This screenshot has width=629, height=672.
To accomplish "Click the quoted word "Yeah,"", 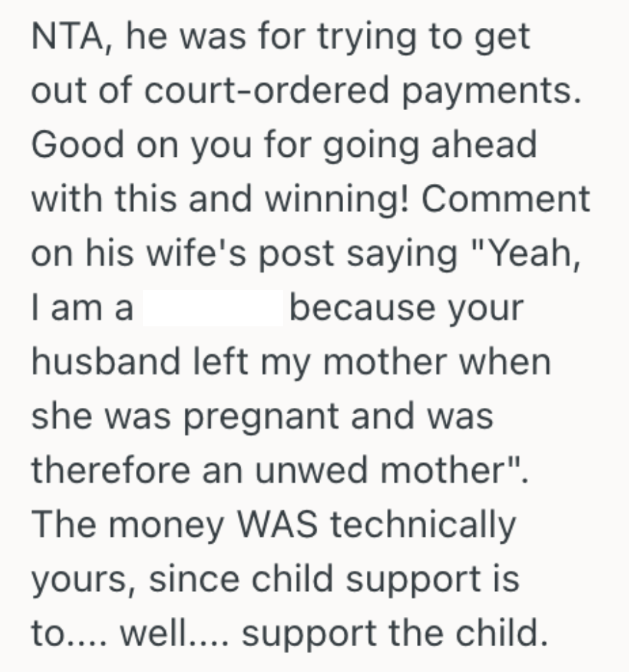I will pyautogui.click(x=524, y=254).
